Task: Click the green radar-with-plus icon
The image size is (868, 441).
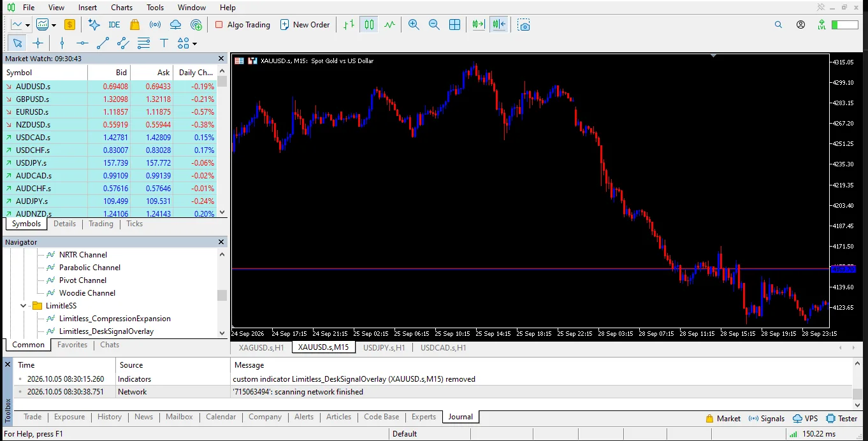Action: [x=196, y=25]
